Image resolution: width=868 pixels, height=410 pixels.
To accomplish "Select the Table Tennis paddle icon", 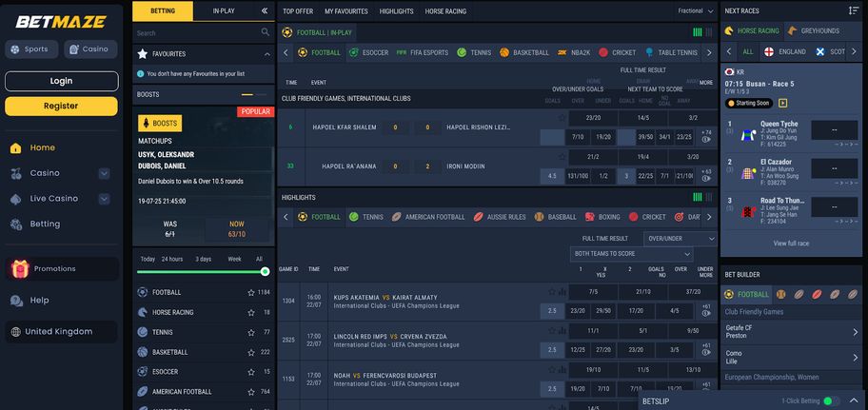I will tap(649, 52).
